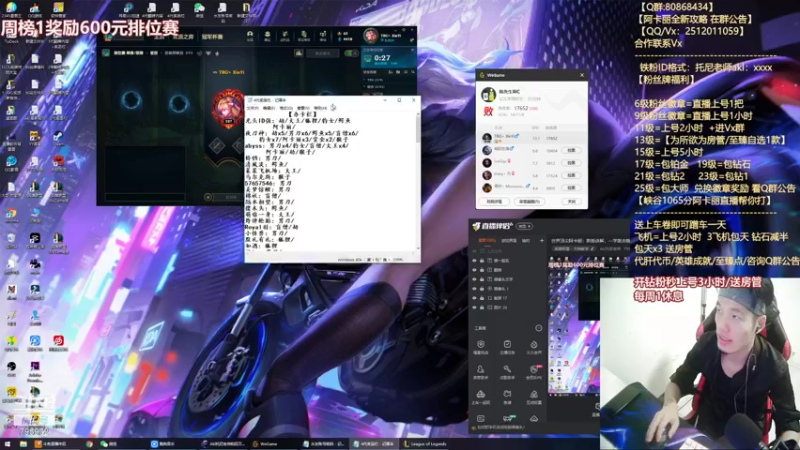Toggle the eye icon of the topmost source row
Viewport: 800px width, 450px height.
[x=474, y=251]
